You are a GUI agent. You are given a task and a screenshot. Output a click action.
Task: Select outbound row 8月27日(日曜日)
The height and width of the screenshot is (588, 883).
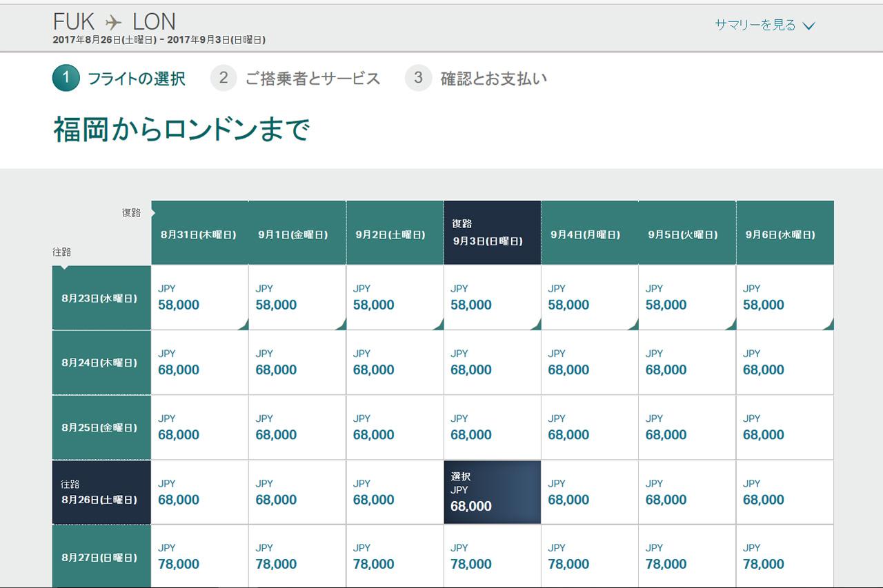pos(101,556)
